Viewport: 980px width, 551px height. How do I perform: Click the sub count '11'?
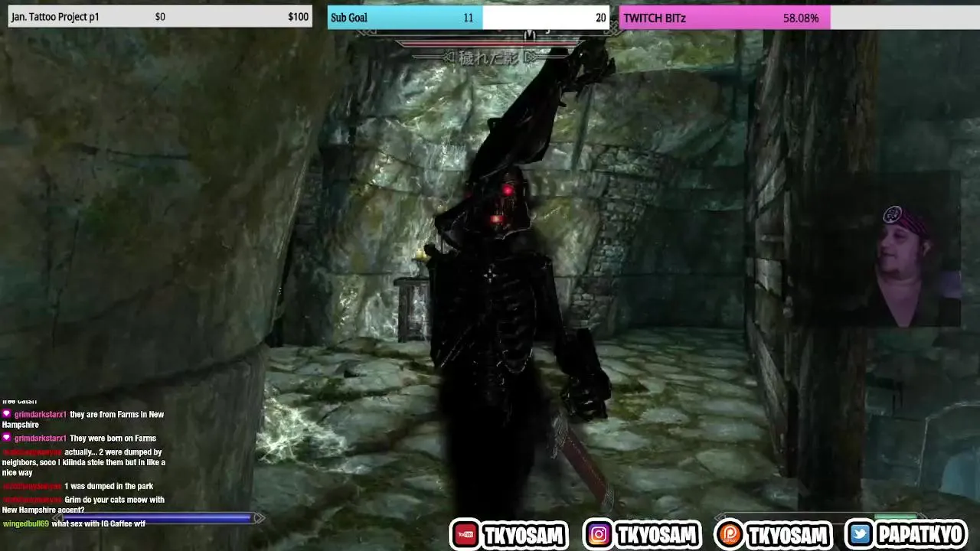(469, 18)
